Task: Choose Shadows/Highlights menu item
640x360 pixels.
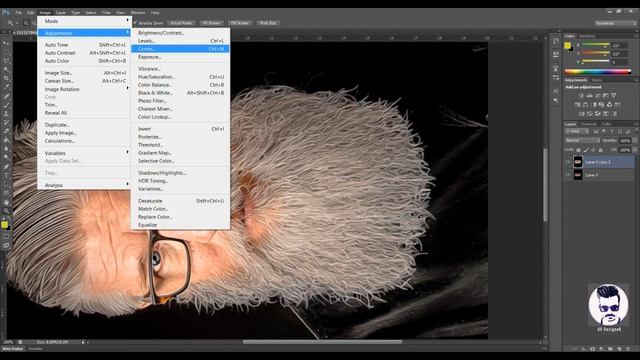Action: point(180,173)
